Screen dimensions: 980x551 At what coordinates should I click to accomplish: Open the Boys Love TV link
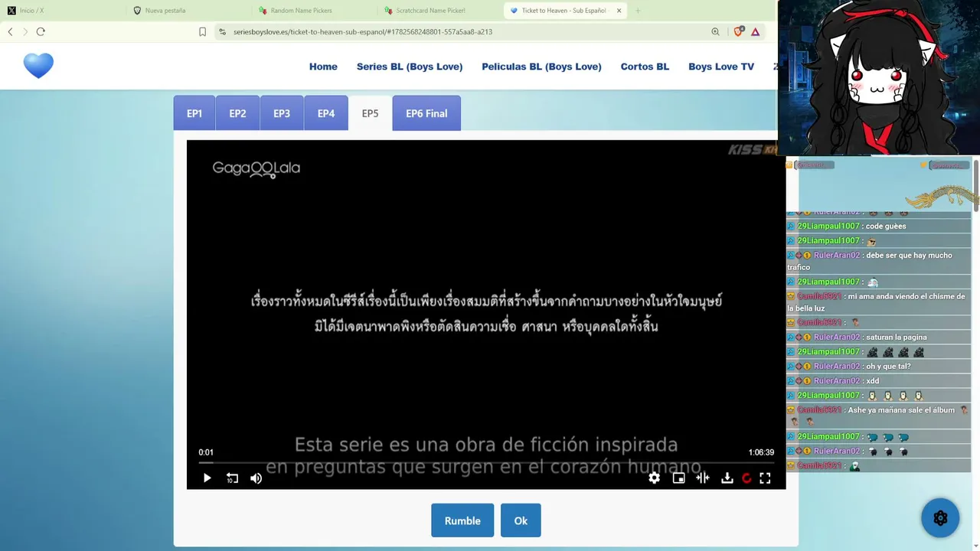click(721, 67)
